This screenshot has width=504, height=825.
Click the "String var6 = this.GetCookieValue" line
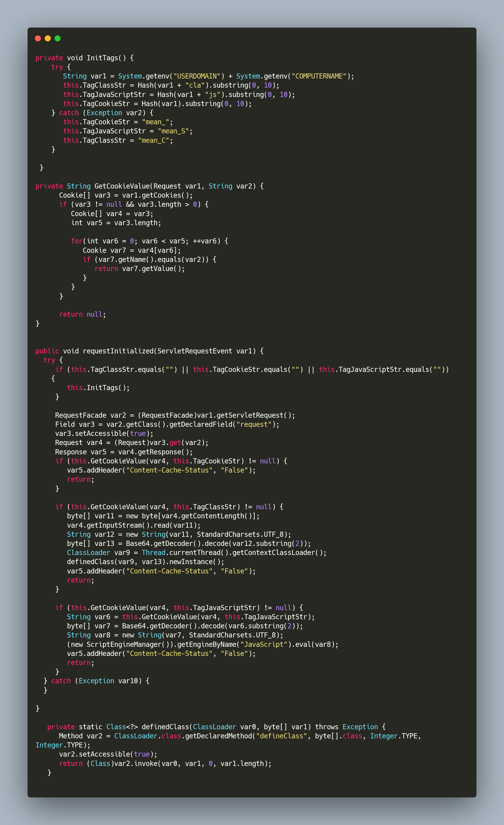click(191, 617)
